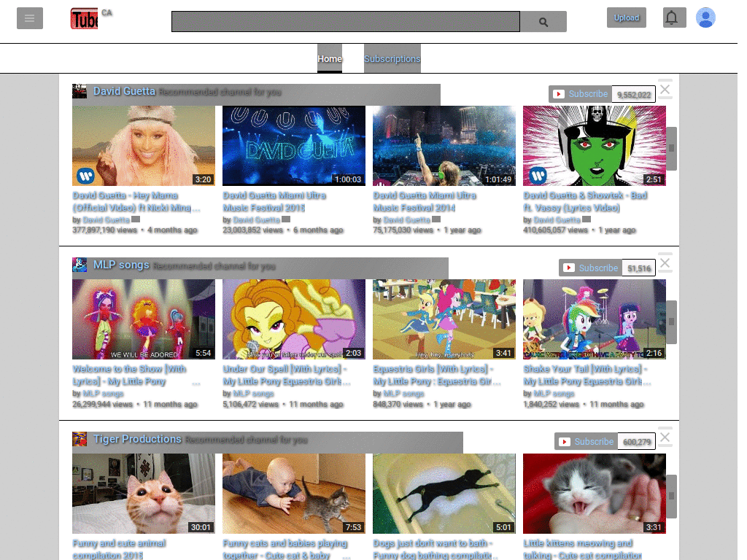This screenshot has height=560, width=747.
Task: Click the search magnifier button
Action: pos(543,22)
